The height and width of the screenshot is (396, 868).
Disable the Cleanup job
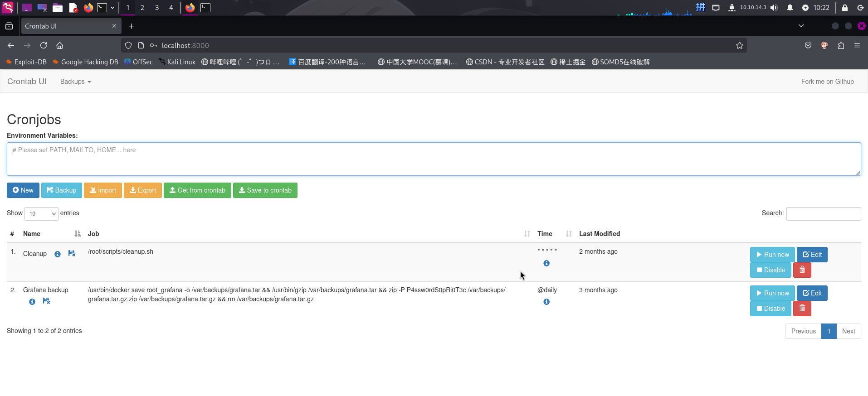point(770,270)
